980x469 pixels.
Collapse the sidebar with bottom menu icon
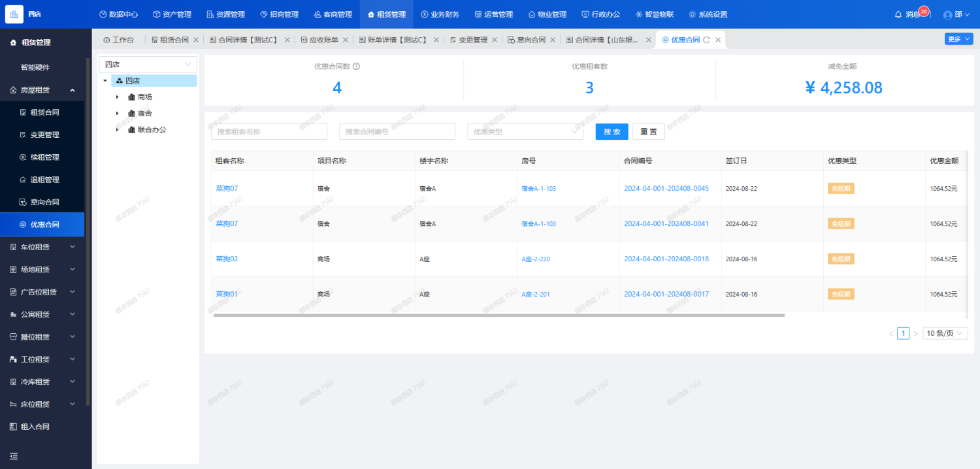(14, 456)
